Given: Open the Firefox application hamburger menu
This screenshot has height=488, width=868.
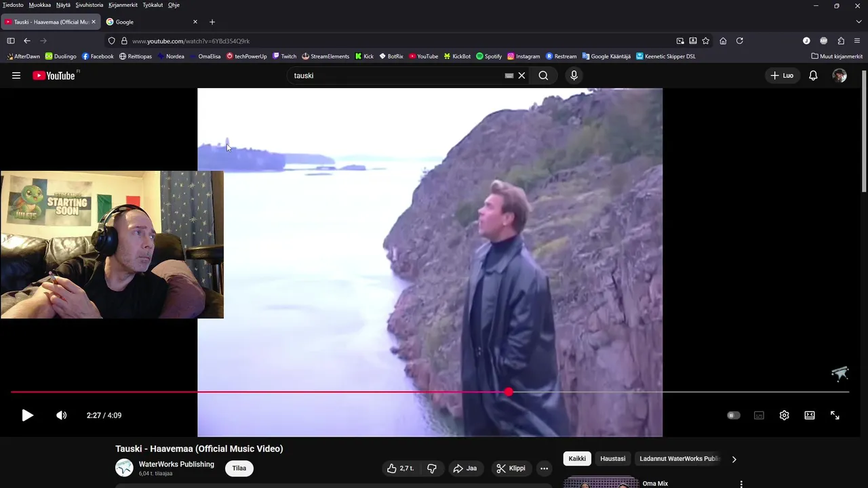Looking at the screenshot, I should (x=858, y=41).
